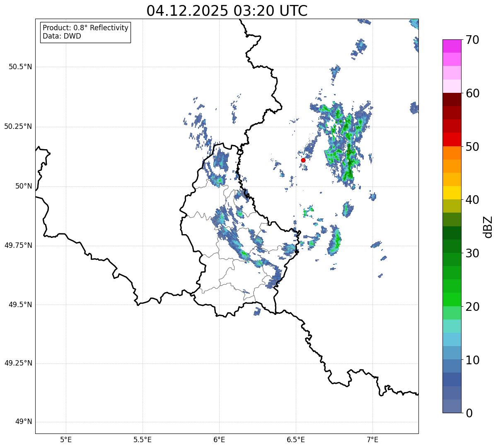Click the 50.5°N latitude label
Screen dimensions: 498x448
[20, 67]
